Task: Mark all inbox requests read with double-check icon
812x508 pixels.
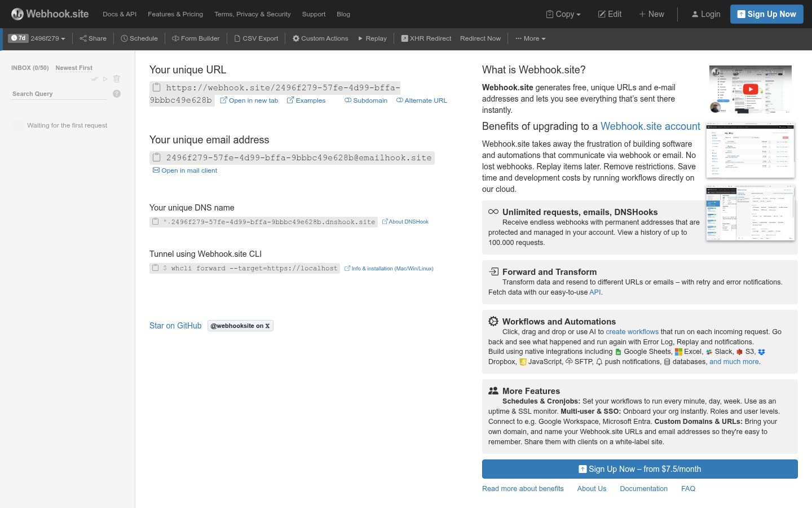Action: pos(94,79)
